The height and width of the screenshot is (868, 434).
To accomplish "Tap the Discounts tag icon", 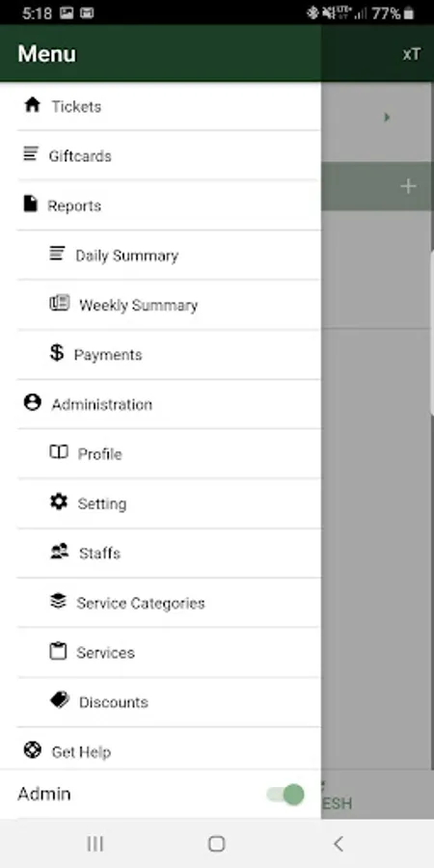I will point(59,700).
